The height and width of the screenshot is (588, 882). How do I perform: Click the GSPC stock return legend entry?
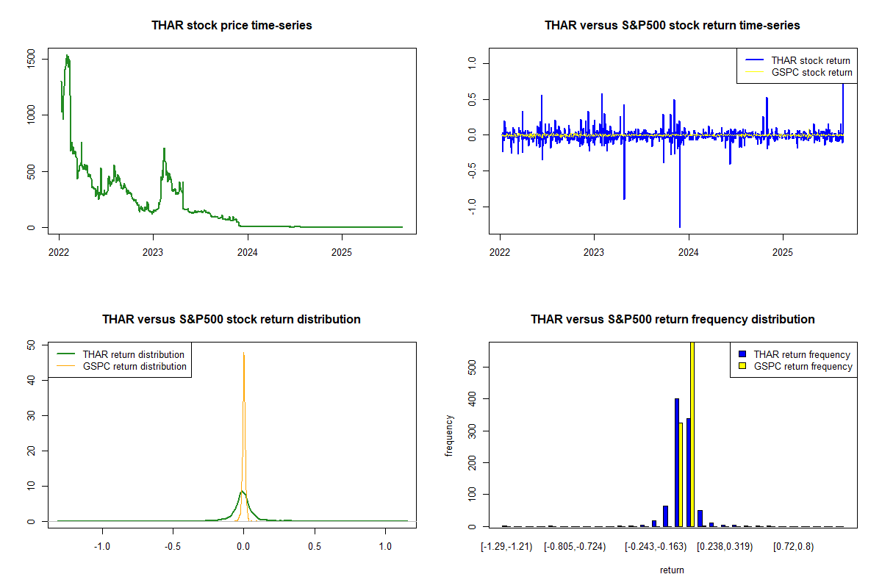pos(811,73)
